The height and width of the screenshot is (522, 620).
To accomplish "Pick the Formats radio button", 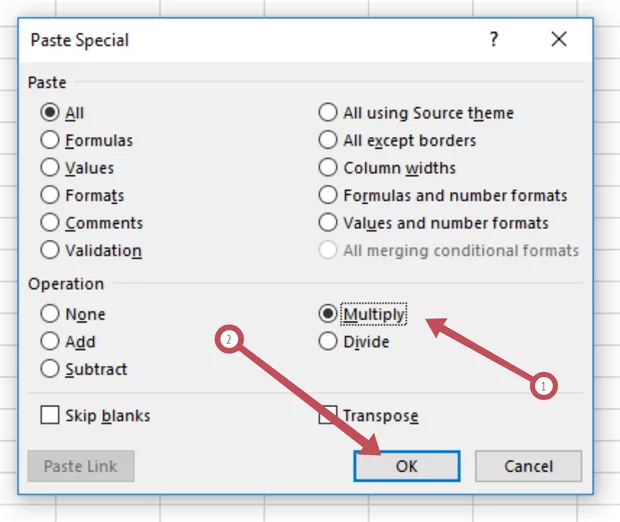I will click(x=50, y=196).
